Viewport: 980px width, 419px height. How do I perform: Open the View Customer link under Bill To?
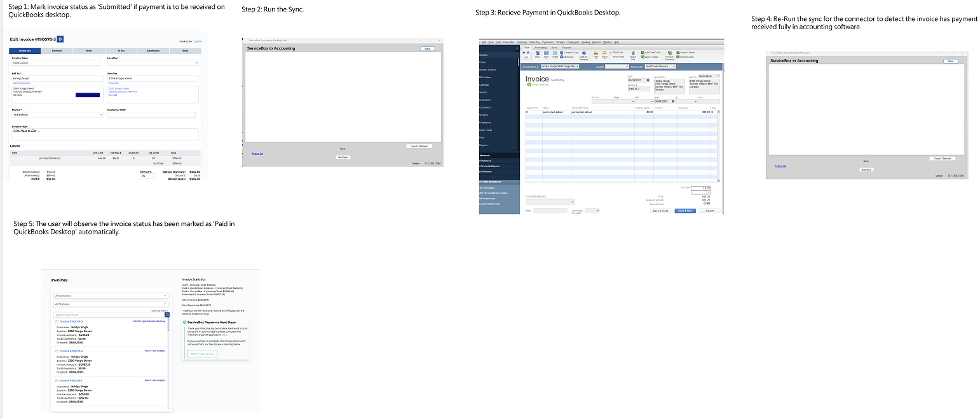21,83
